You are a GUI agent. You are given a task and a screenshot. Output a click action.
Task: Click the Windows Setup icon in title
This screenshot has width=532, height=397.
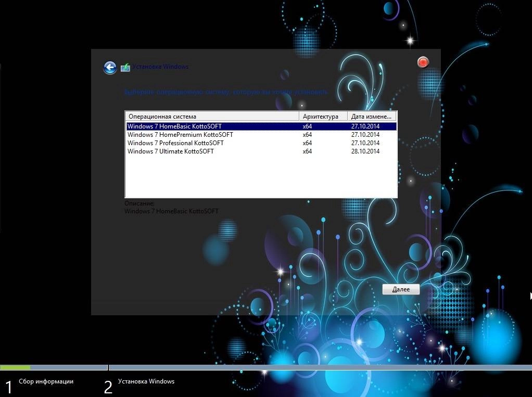pos(125,68)
